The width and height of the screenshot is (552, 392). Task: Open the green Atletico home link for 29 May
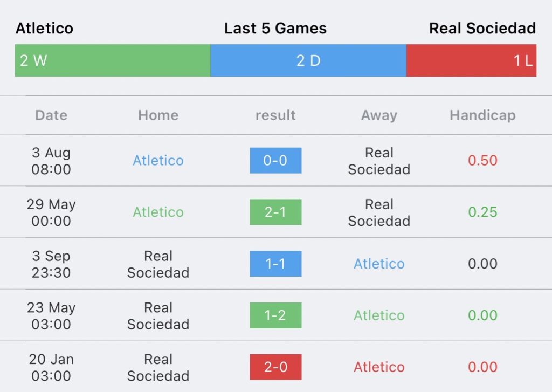click(158, 212)
